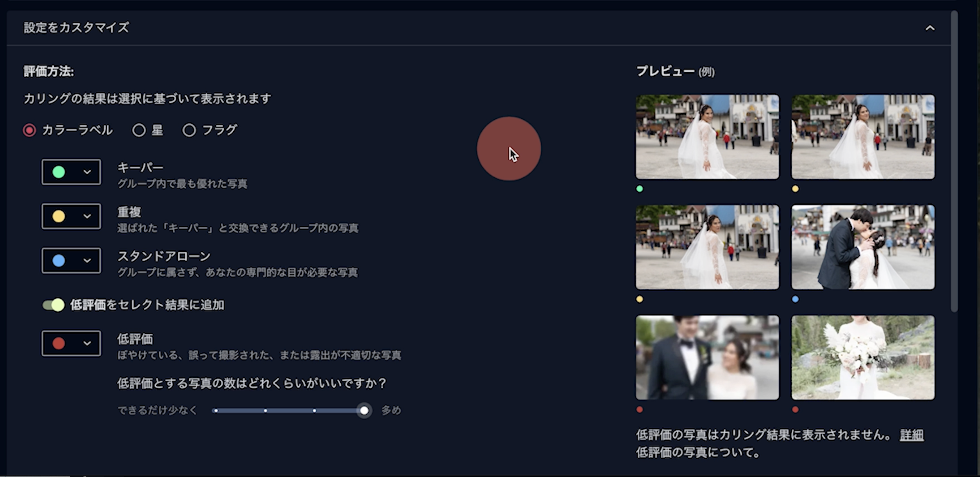The width and height of the screenshot is (980, 477).
Task: Click the bouquet bride preview thumbnail
Action: tap(863, 358)
